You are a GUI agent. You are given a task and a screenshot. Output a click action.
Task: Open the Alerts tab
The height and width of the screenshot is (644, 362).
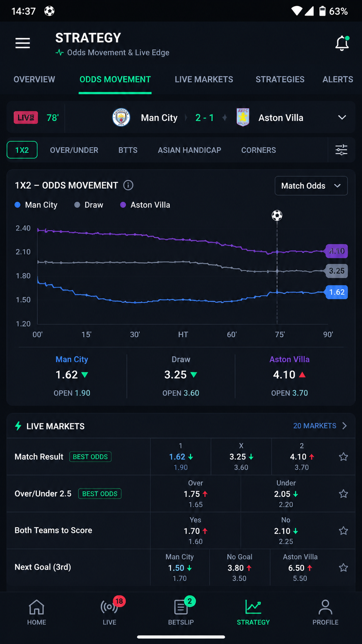(x=338, y=79)
